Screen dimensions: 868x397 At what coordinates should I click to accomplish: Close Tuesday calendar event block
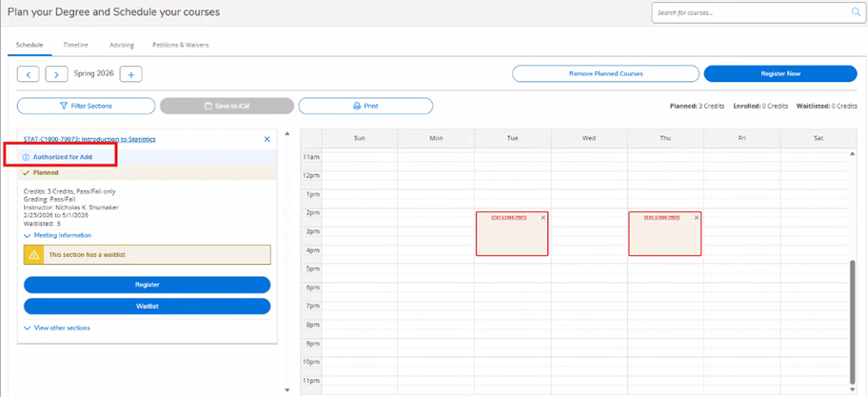click(x=543, y=218)
